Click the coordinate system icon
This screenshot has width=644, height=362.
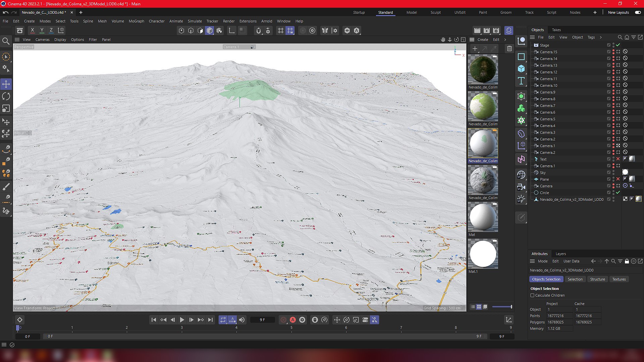tap(61, 30)
